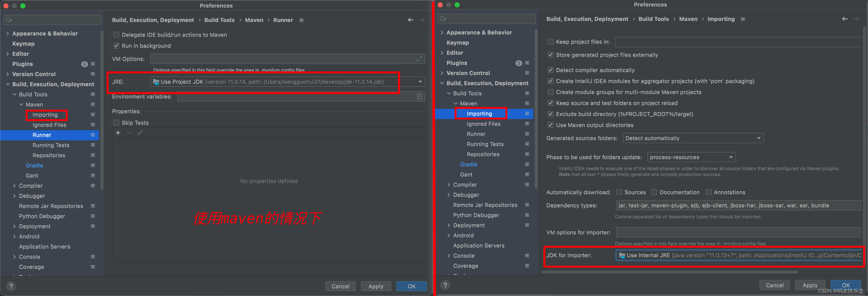Toggle Keep project files in checkbox
The width and height of the screenshot is (868, 296).
pyautogui.click(x=551, y=42)
